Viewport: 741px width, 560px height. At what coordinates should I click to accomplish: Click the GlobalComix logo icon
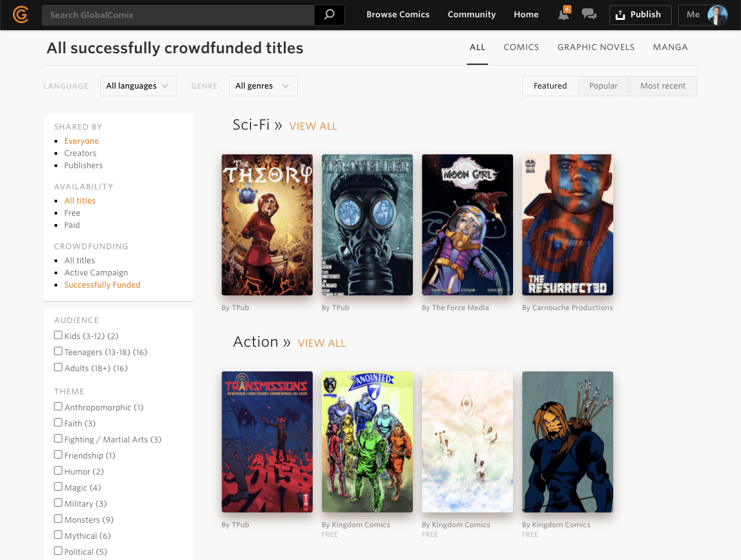pyautogui.click(x=21, y=15)
